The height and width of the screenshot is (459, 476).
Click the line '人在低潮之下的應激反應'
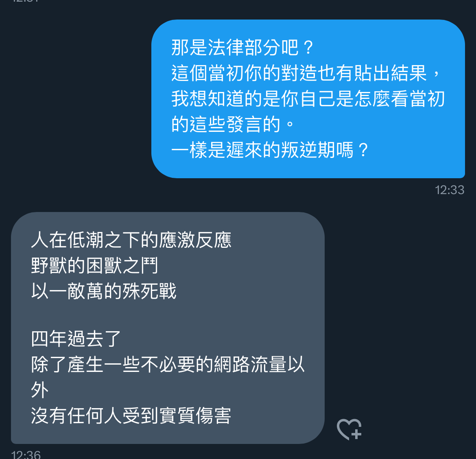coord(131,240)
